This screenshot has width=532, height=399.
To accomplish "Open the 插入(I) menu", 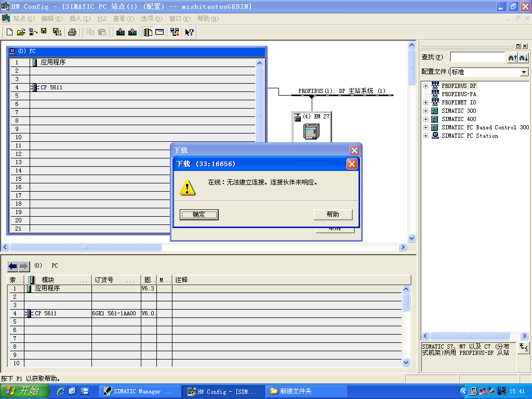I will click(79, 18).
